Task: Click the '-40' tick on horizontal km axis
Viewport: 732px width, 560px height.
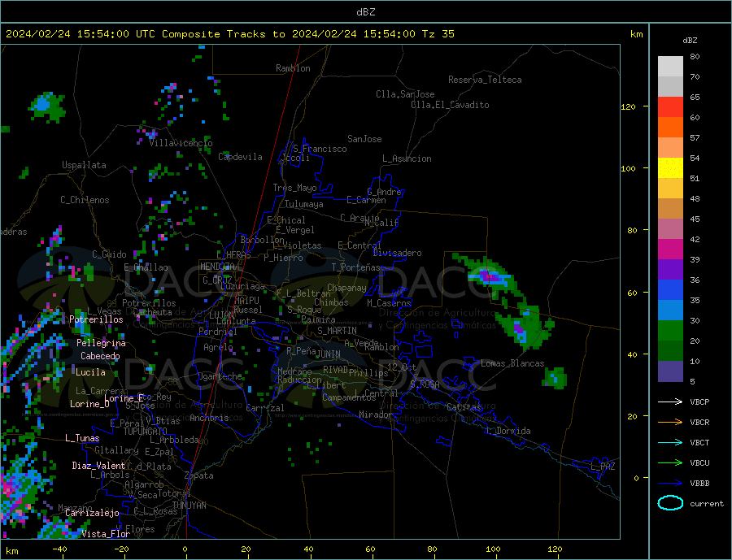Action: tap(59, 549)
